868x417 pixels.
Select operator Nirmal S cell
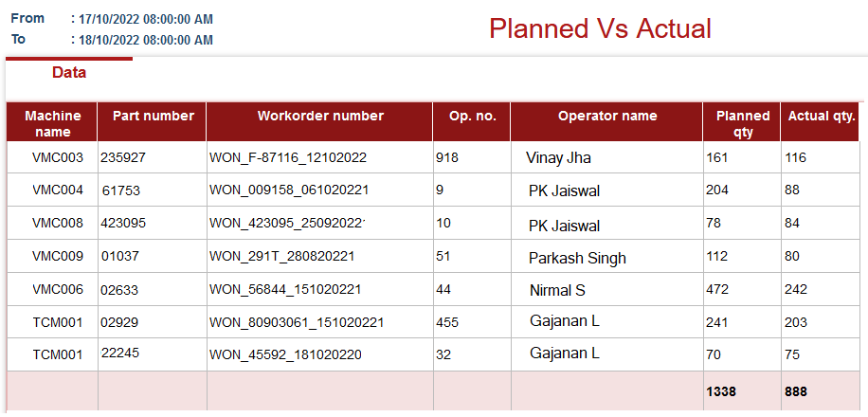[x=606, y=290]
